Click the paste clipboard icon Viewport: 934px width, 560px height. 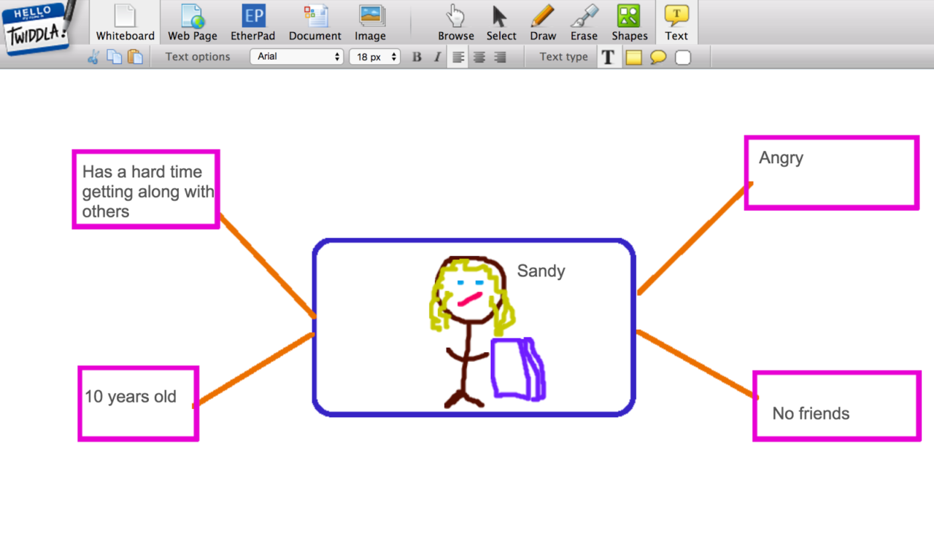point(135,57)
